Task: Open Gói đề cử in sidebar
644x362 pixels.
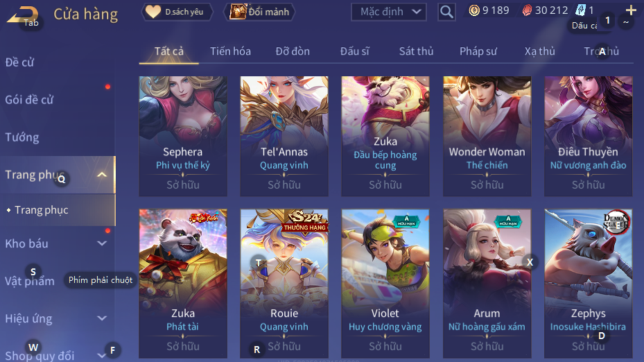Action: (29, 99)
